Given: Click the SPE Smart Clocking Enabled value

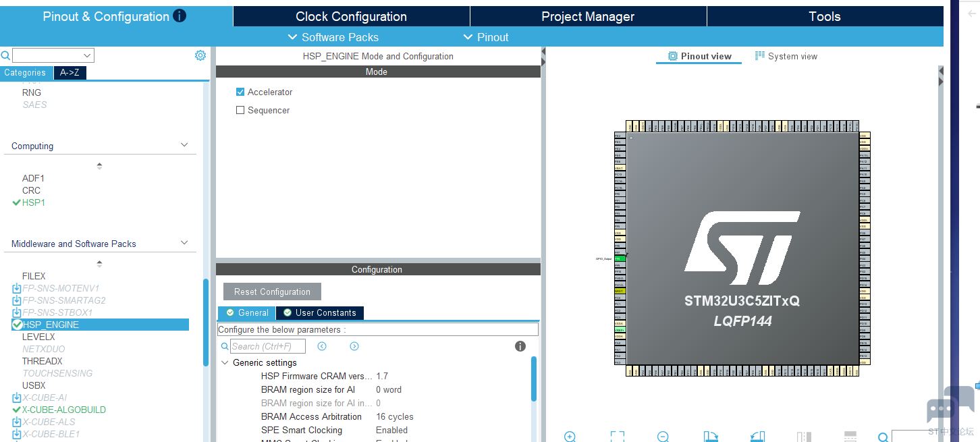Looking at the screenshot, I should pyautogui.click(x=391, y=430).
